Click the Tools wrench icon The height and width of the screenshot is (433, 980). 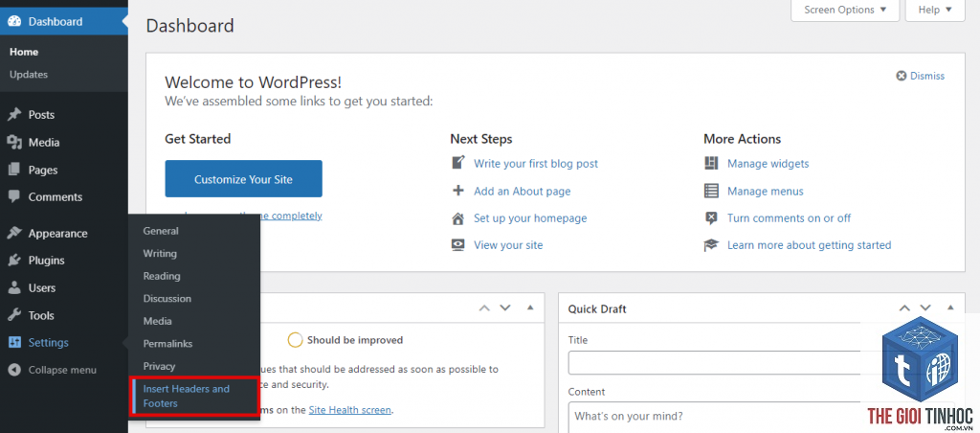coord(14,315)
